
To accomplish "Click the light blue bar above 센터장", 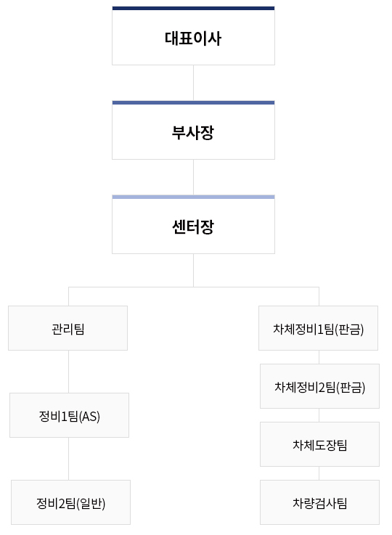I will pos(193,197).
